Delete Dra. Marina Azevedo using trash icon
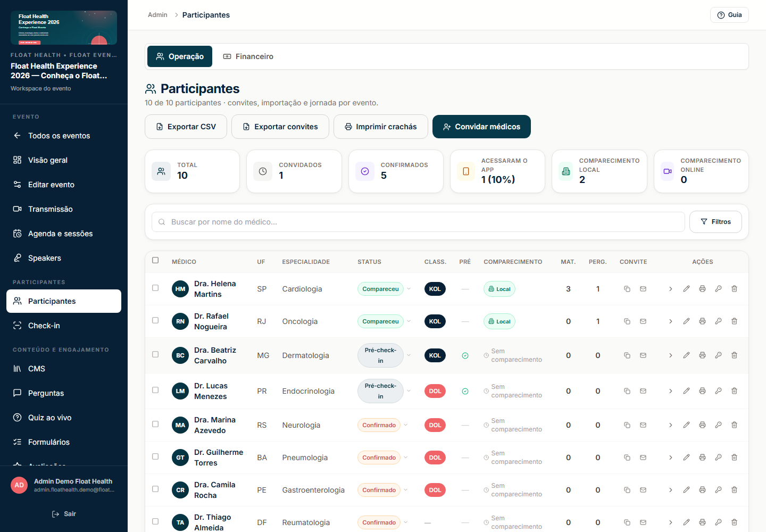The image size is (766, 532). [734, 425]
